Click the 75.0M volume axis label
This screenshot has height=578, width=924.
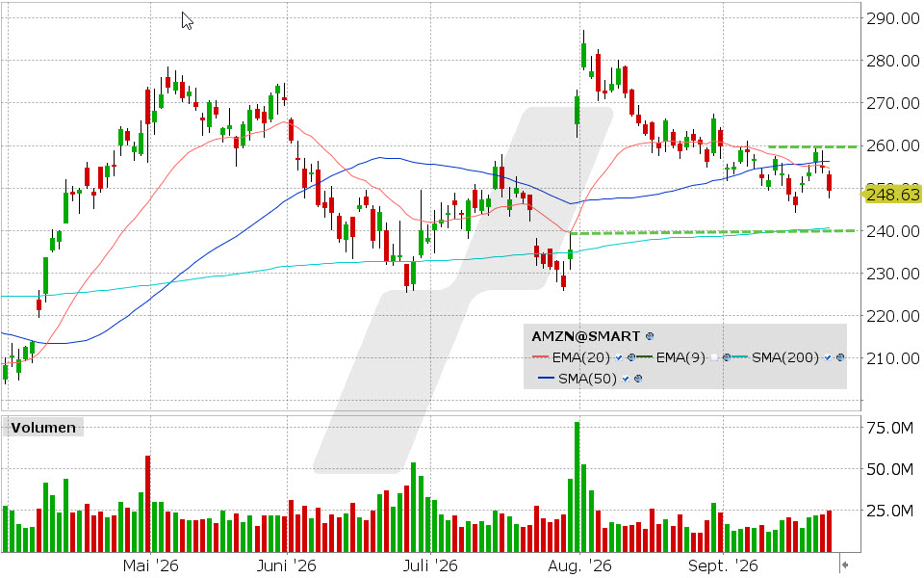889,428
